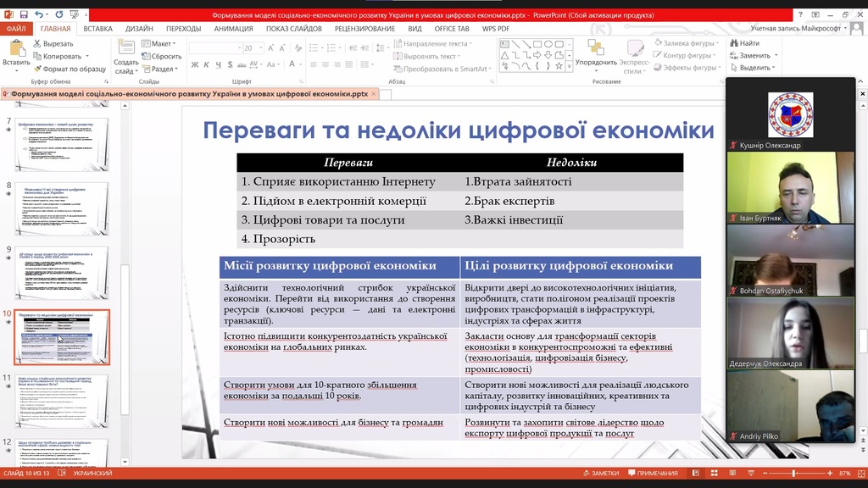This screenshot has height=488, width=868.
Task: Click the zoom slider in status bar
Action: click(x=793, y=474)
